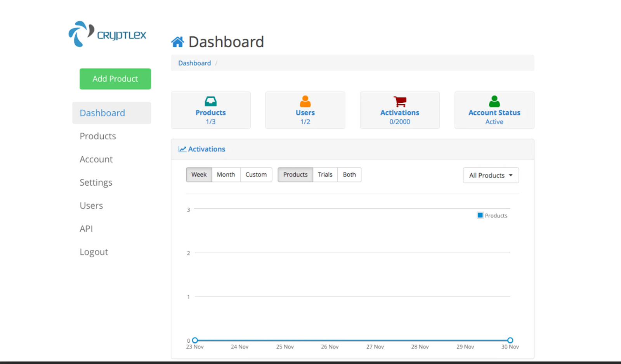Click the Add Product button
Screen dimensions: 621x364
115,79
